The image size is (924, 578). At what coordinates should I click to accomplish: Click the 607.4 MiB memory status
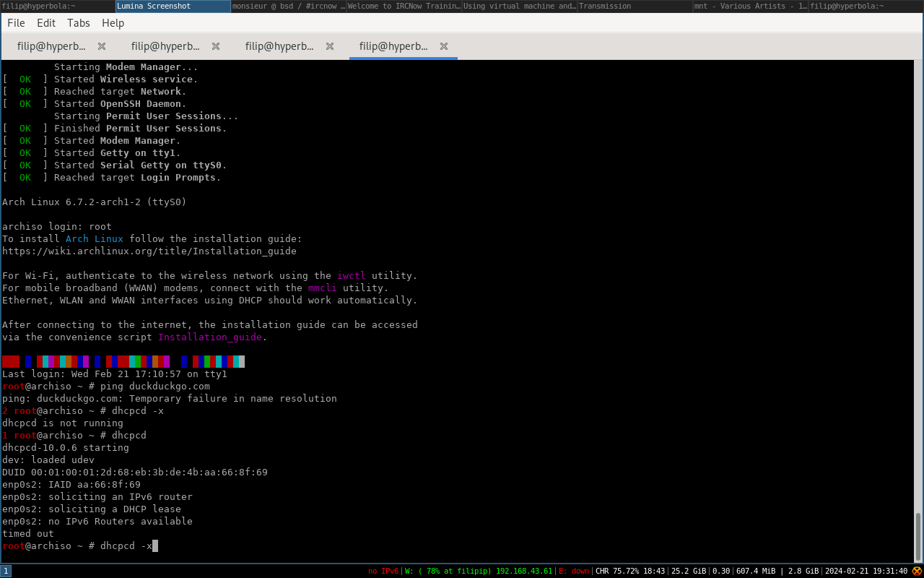pyautogui.click(x=756, y=571)
